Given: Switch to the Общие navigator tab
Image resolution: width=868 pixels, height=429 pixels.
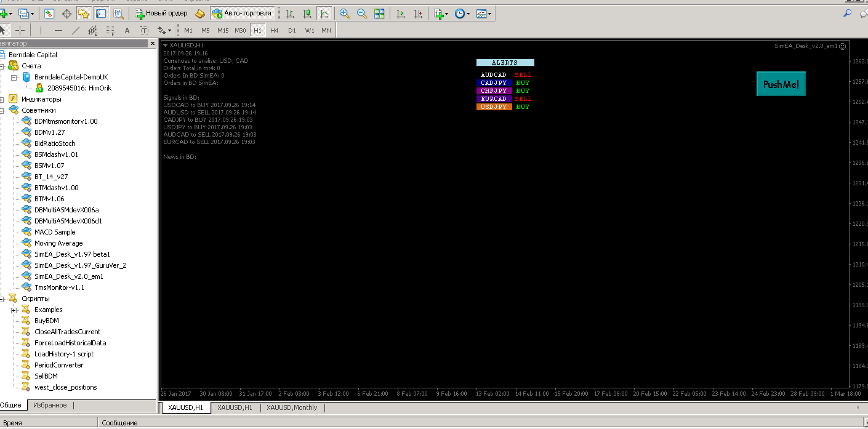Looking at the screenshot, I should pyautogui.click(x=12, y=405).
